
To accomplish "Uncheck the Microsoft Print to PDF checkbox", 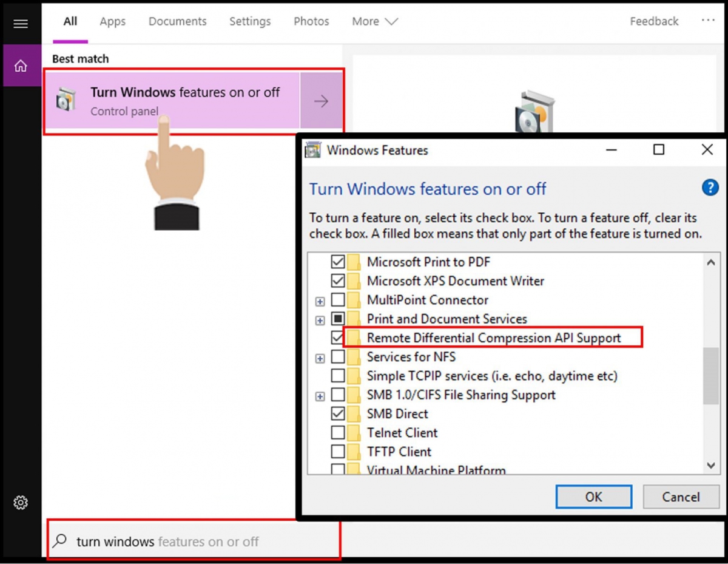I will tap(338, 262).
